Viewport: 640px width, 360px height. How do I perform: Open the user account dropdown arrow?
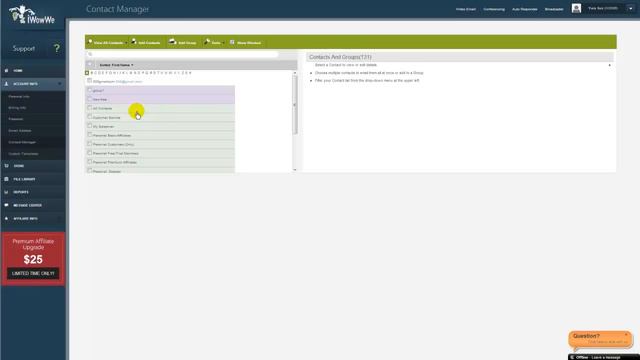(x=631, y=9)
